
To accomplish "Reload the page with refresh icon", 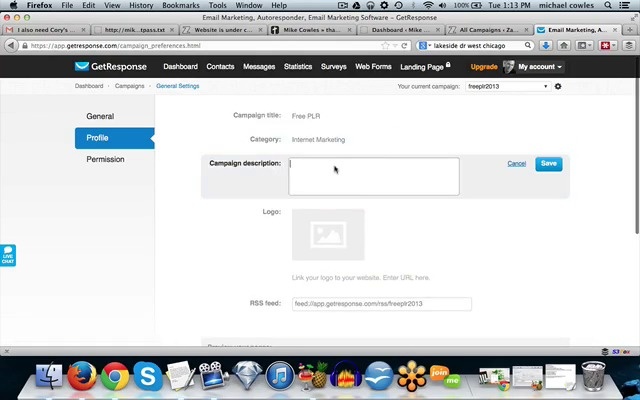I will 404,46.
